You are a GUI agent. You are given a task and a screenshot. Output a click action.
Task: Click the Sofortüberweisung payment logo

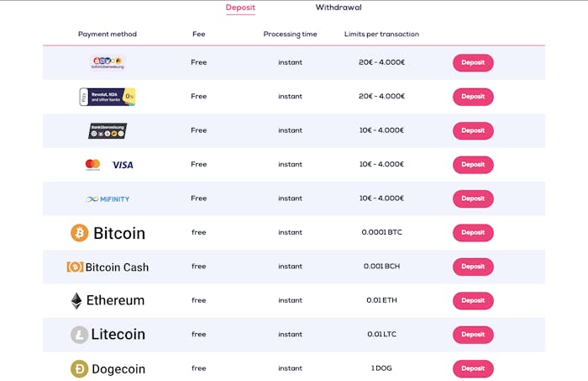tap(108, 62)
